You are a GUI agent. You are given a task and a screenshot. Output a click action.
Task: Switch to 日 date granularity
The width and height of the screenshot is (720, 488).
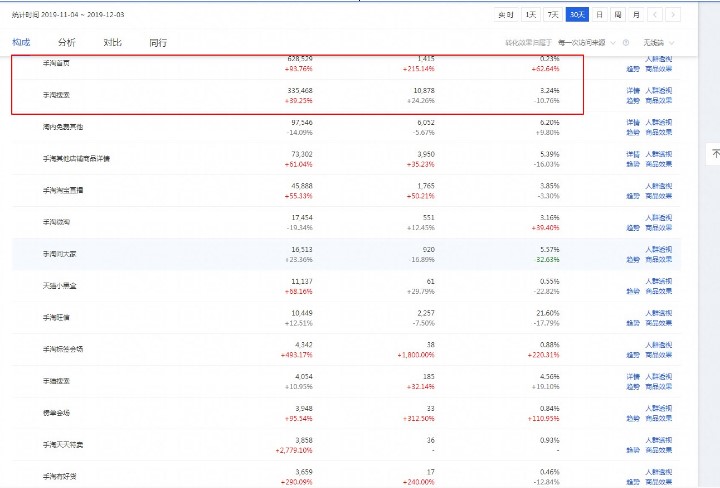pos(600,15)
